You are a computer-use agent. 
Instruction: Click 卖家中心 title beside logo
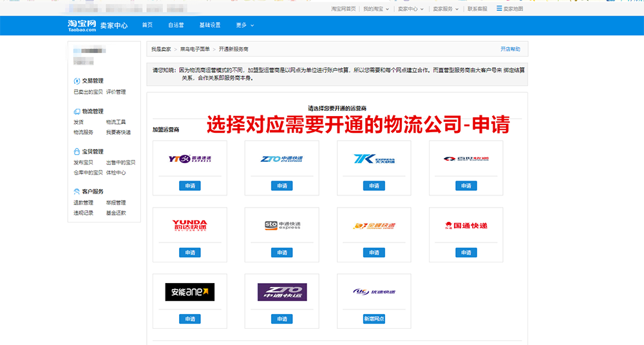[114, 26]
